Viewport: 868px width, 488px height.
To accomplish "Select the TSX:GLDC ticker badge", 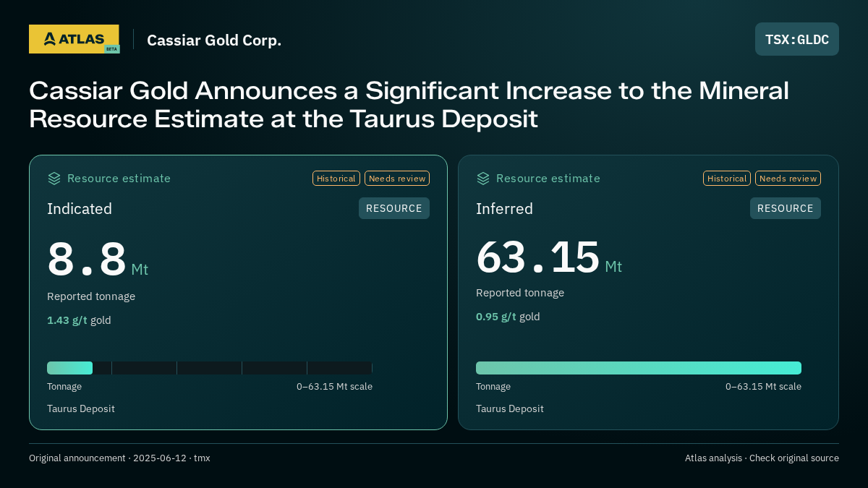I will coord(797,39).
